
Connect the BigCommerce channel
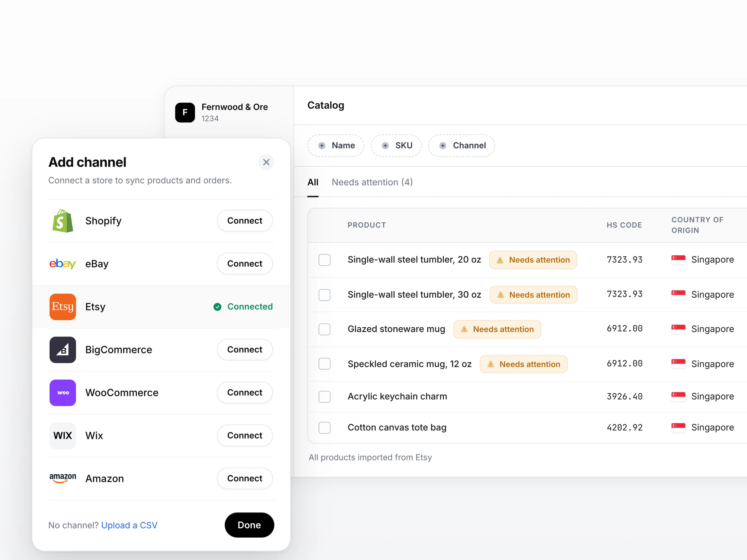coord(244,349)
